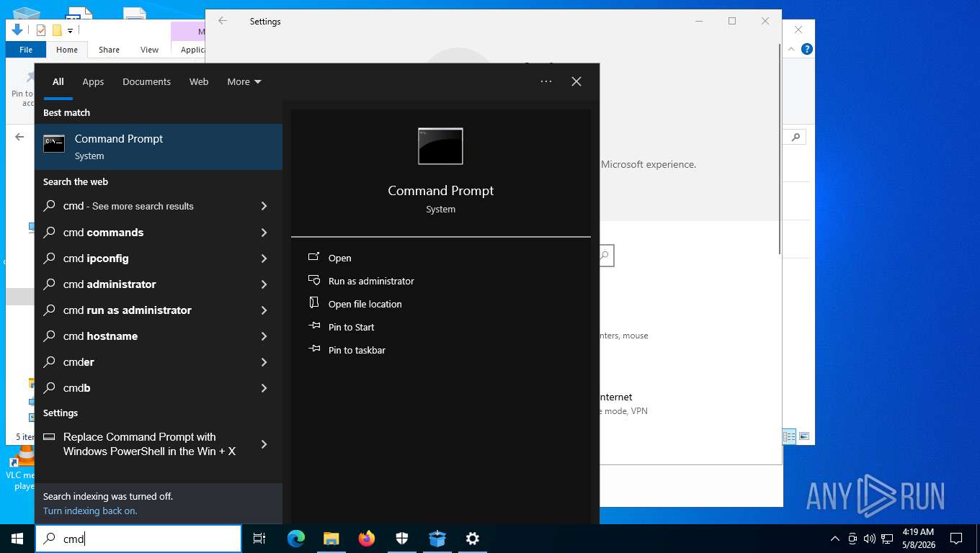980x553 pixels.
Task: Go back in the Settings window
Action: point(223,21)
